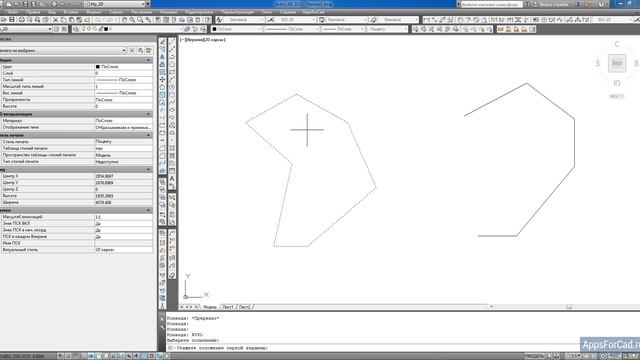The height and width of the screenshot is (360, 640).
Task: Select the Hatch tool in the Draw toolbar
Action: [x=172, y=148]
